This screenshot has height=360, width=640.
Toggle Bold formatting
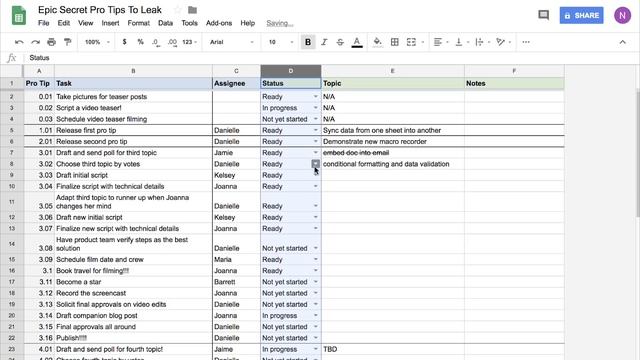[308, 42]
